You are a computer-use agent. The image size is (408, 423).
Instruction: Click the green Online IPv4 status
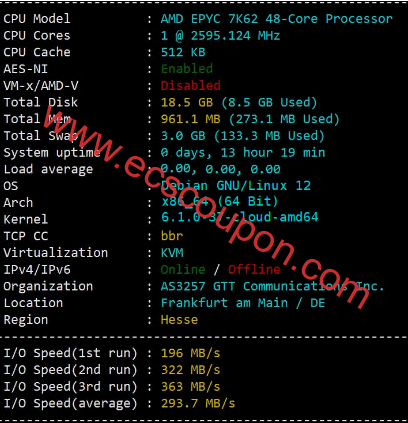(183, 269)
